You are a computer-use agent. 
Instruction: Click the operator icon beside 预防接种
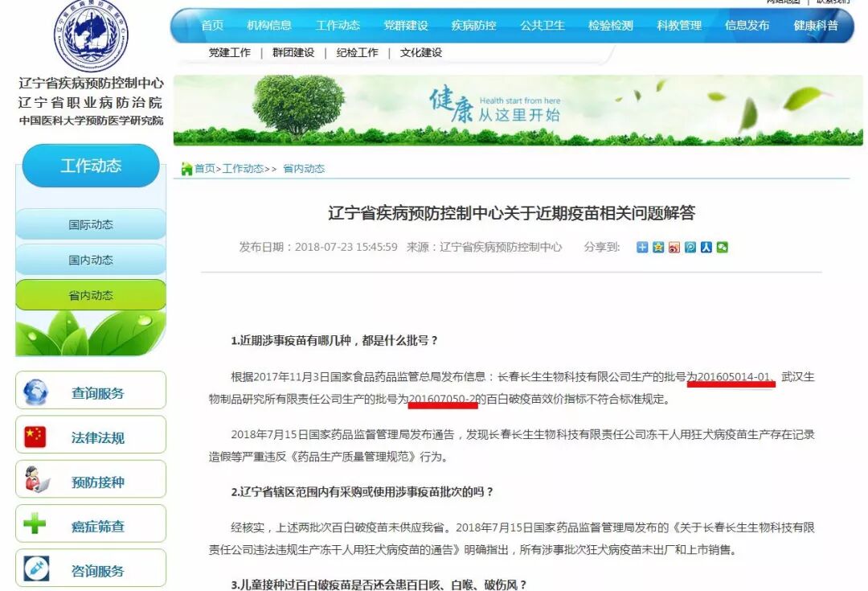tap(36, 480)
